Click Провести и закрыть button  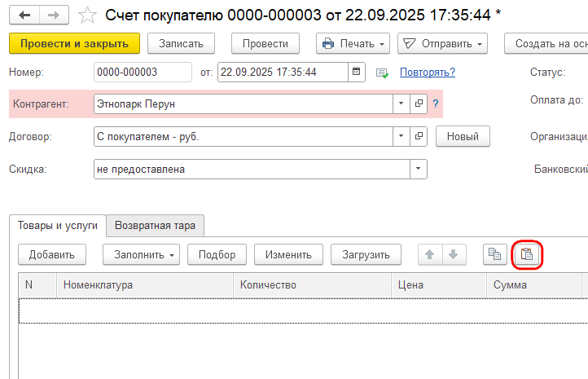click(x=74, y=43)
